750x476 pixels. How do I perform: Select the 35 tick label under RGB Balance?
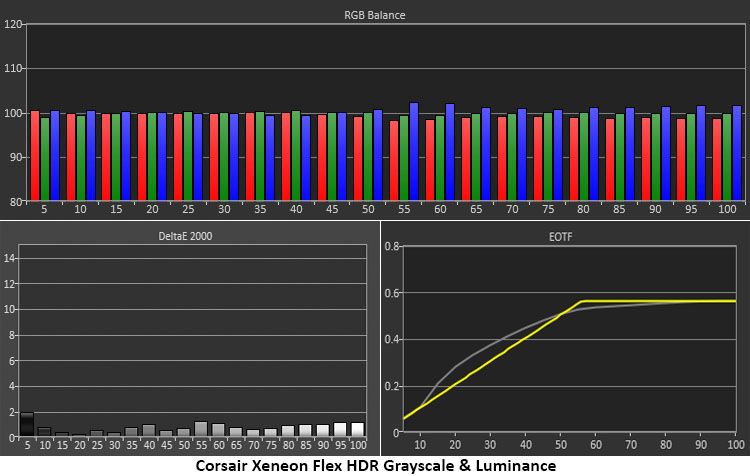[x=260, y=209]
